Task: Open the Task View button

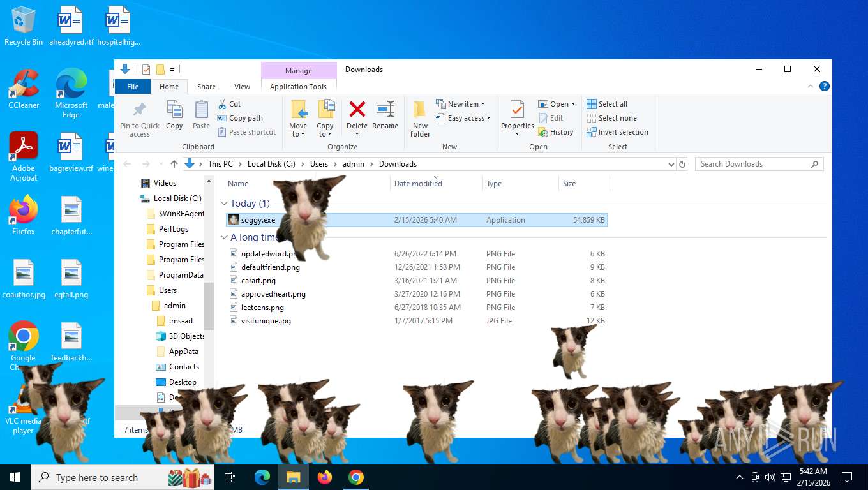Action: pyautogui.click(x=230, y=477)
